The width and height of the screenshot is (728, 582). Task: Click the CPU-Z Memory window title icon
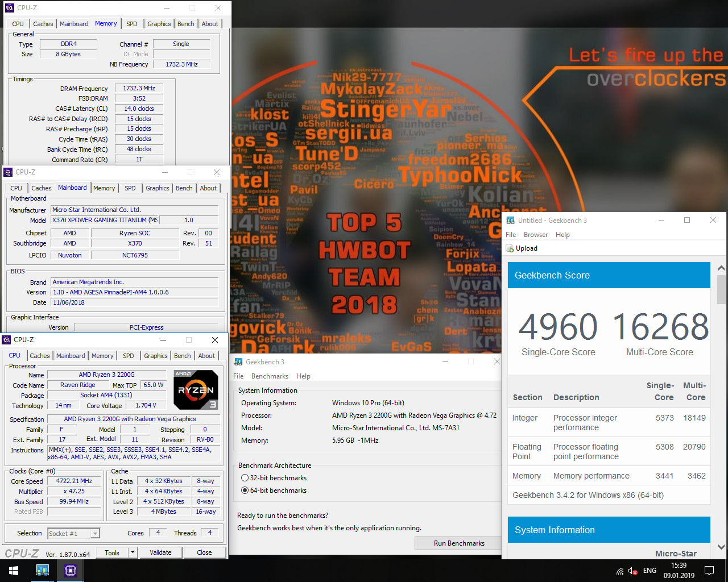[x=10, y=8]
